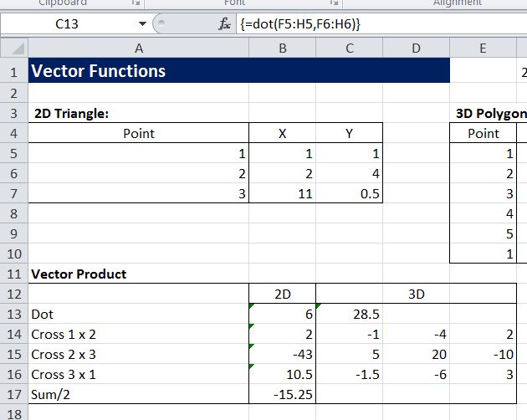
Task: Expand the Name Box dropdown arrow
Action: coord(142,24)
